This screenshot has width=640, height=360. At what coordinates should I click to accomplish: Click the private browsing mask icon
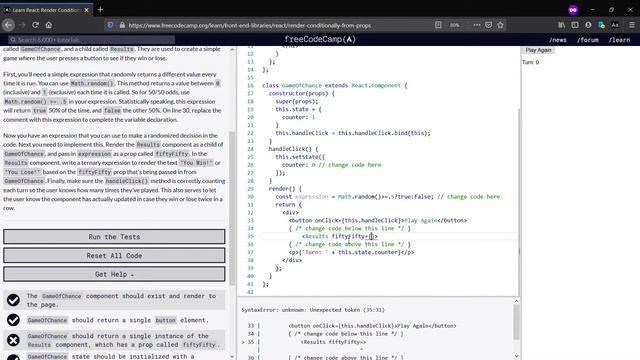tap(573, 10)
